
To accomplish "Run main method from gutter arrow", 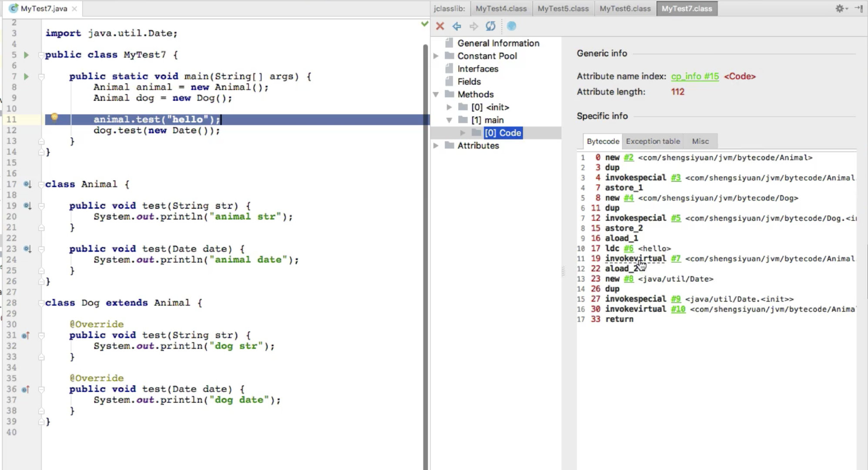I will point(26,77).
